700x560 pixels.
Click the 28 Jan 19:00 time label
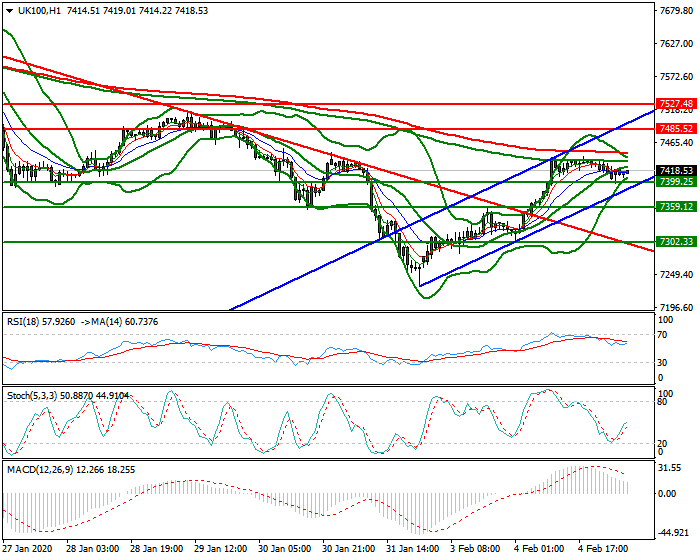coord(157,548)
